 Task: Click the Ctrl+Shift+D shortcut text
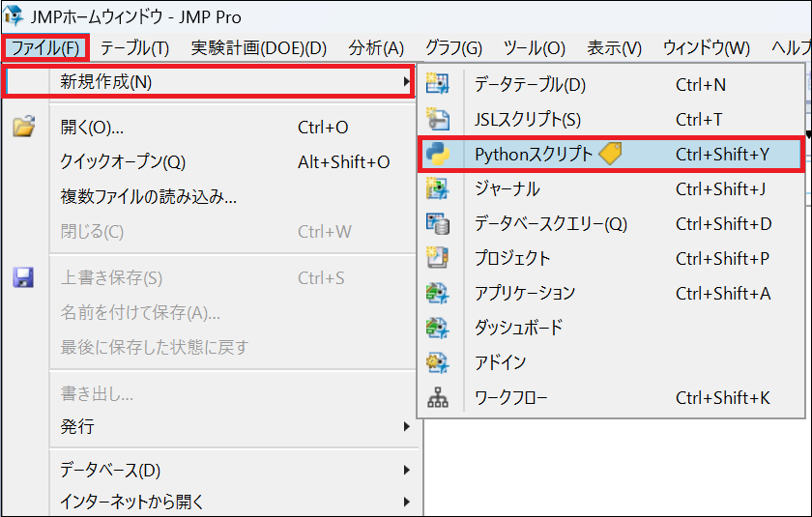click(723, 223)
